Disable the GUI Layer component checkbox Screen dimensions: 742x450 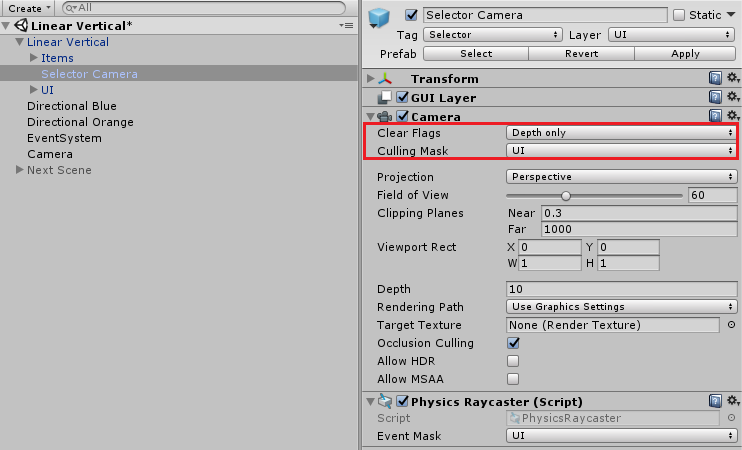[x=402, y=97]
